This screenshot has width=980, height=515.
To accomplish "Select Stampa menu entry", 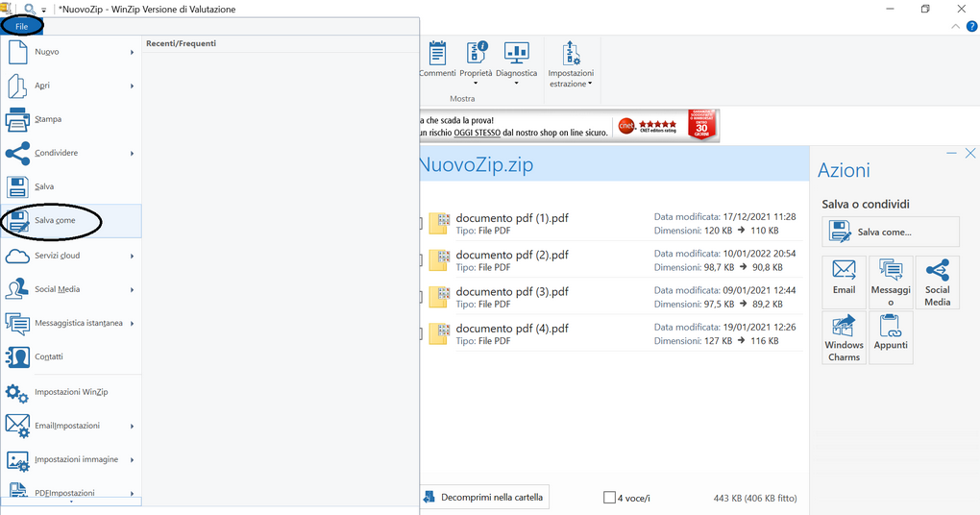I will (71, 119).
